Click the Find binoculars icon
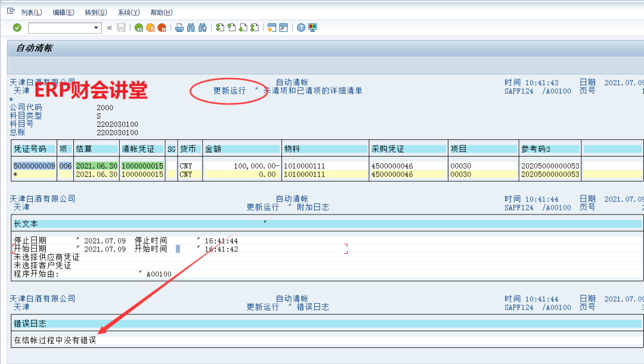Viewport: 644px width, 364px height. [191, 27]
